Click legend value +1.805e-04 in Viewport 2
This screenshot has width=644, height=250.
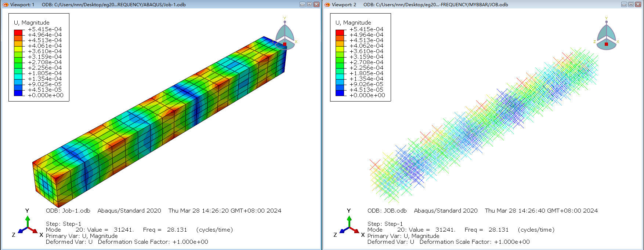coord(366,73)
